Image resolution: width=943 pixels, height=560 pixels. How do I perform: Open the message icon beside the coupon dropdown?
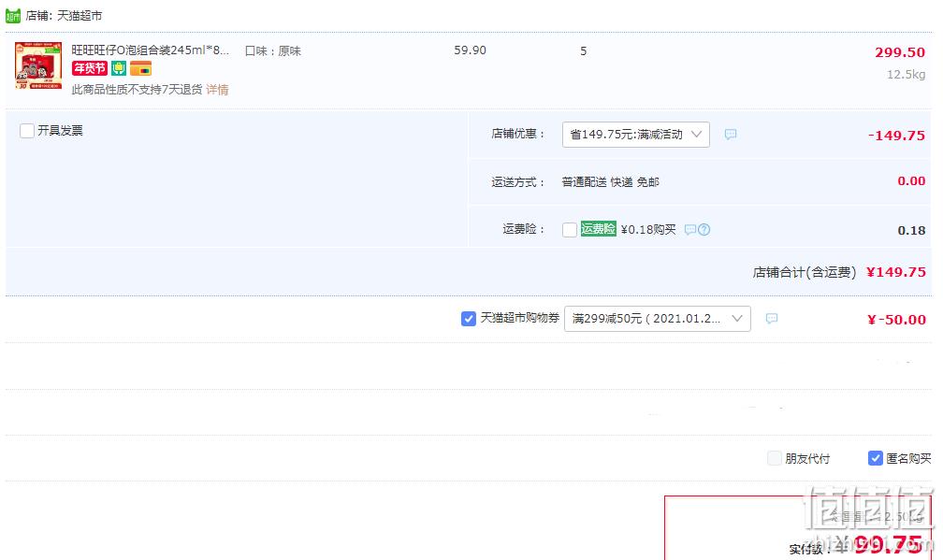[772, 319]
